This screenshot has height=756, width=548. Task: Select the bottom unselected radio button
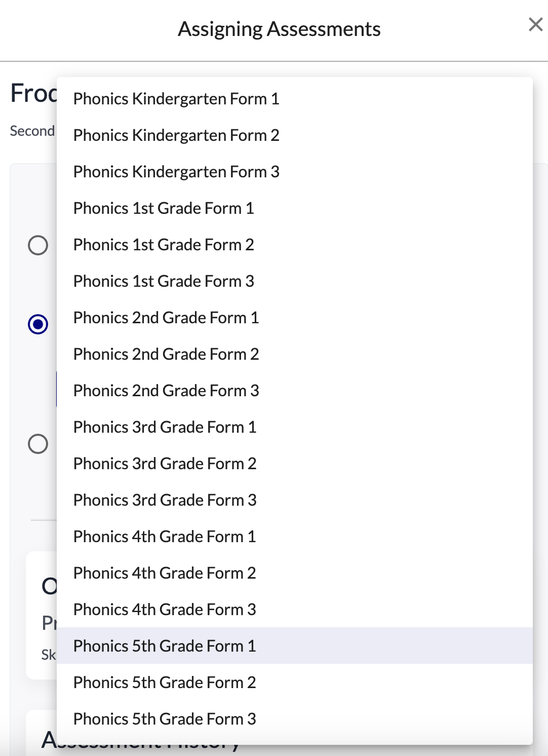point(38,444)
